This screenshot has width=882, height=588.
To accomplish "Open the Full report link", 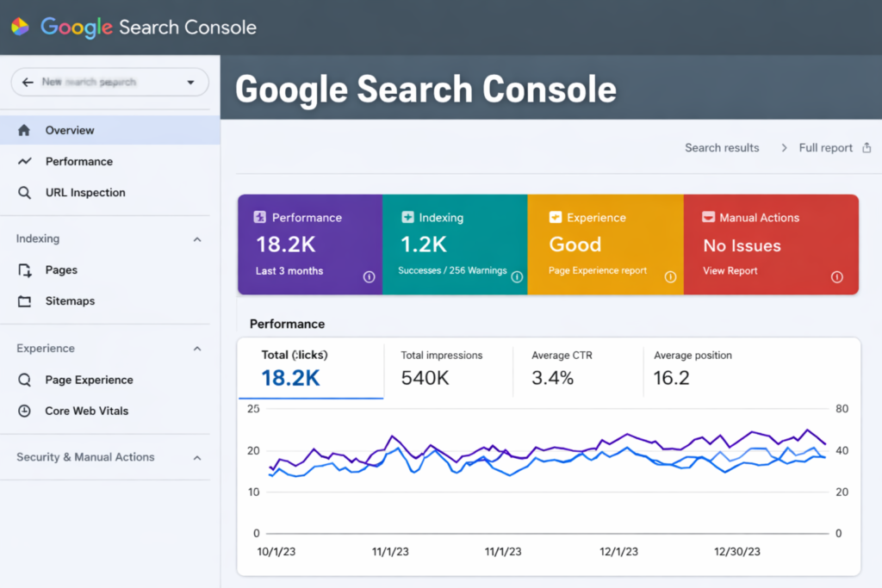I will pyautogui.click(x=825, y=148).
